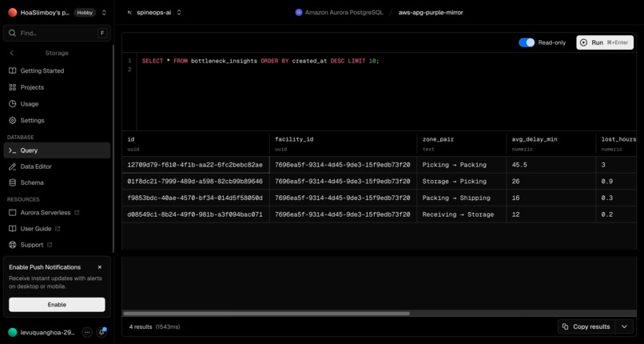Open the user more-options ellipsis menu
The height and width of the screenshot is (344, 644).
tap(87, 333)
